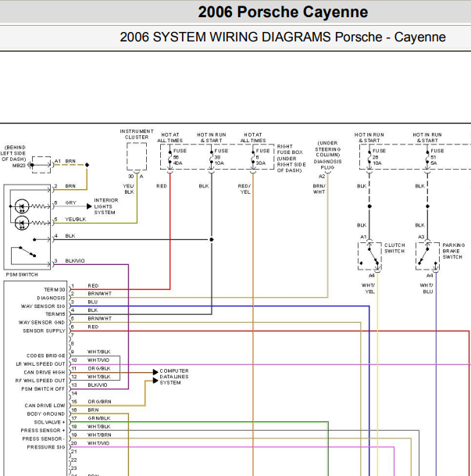Select the fuse 26 10A label

click(378, 157)
